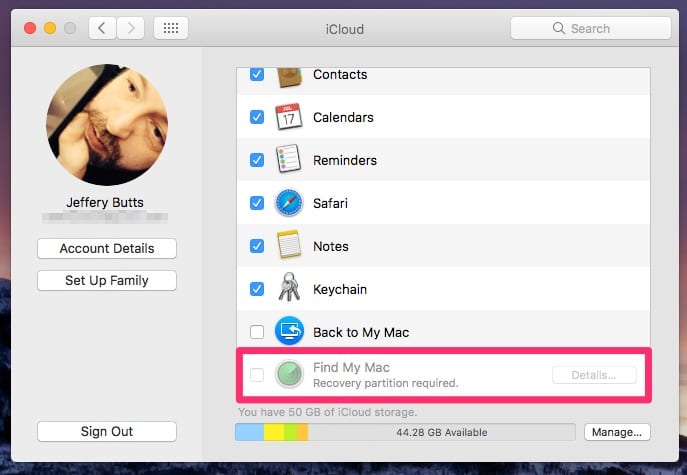This screenshot has height=475, width=687.
Task: Uncheck the Contacts checkbox
Action: [257, 74]
